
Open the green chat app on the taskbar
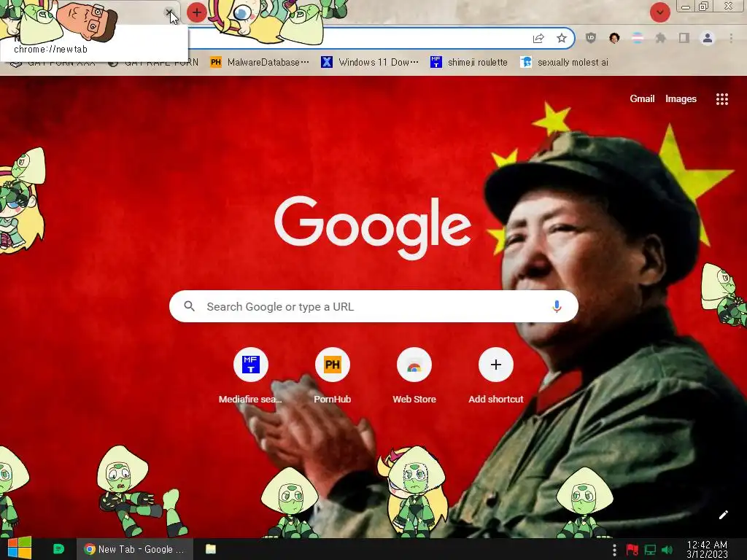click(58, 549)
